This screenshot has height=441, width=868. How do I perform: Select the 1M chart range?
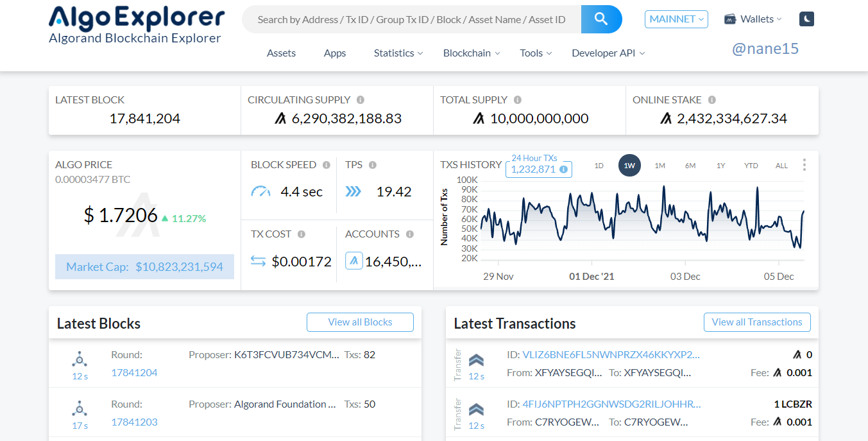tap(660, 166)
